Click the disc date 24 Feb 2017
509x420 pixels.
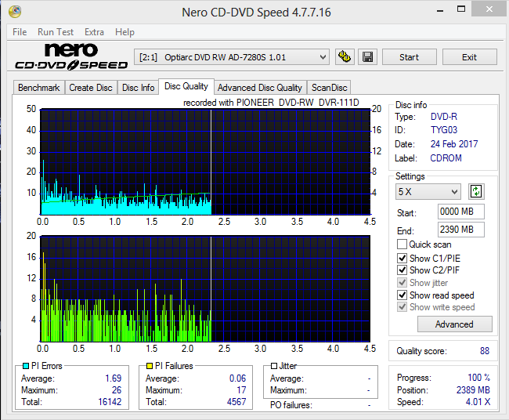click(x=454, y=144)
